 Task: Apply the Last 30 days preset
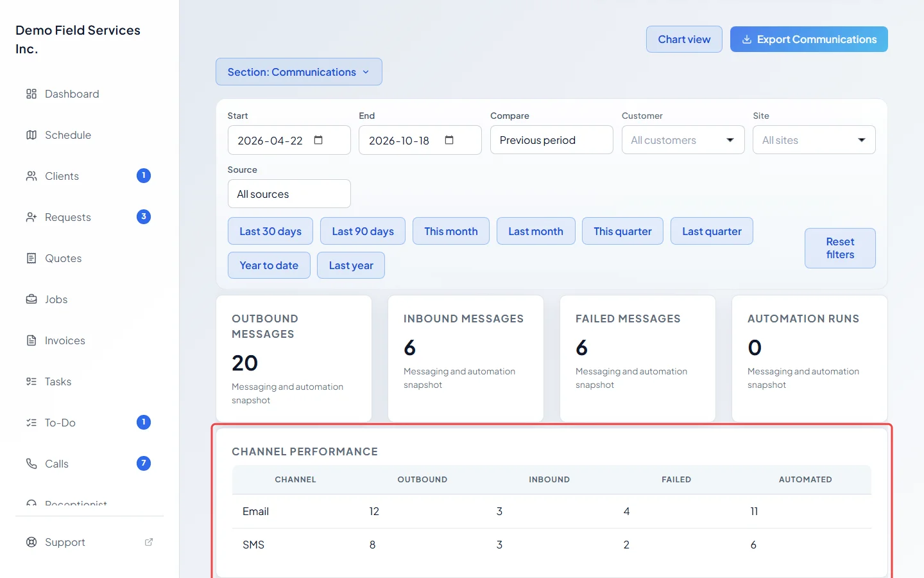(270, 231)
